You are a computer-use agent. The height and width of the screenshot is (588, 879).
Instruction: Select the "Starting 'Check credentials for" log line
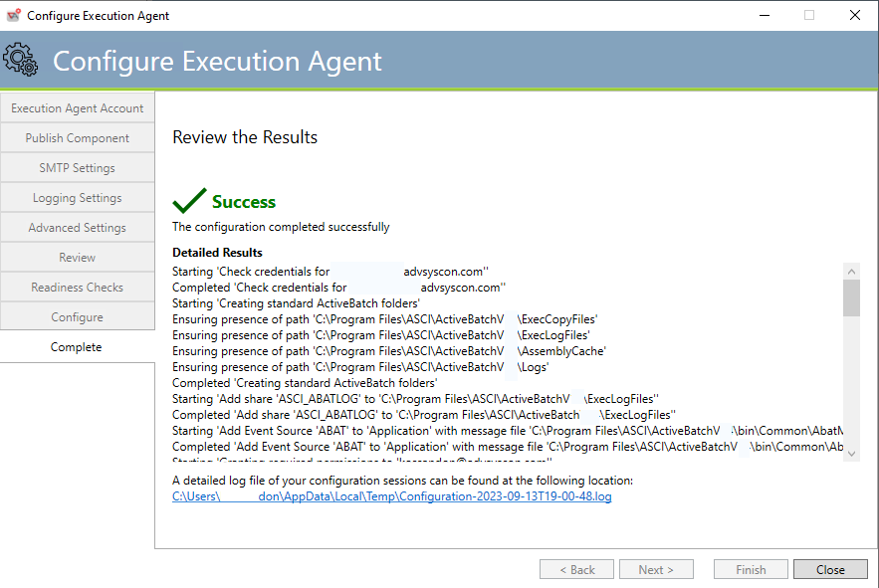[330, 272]
